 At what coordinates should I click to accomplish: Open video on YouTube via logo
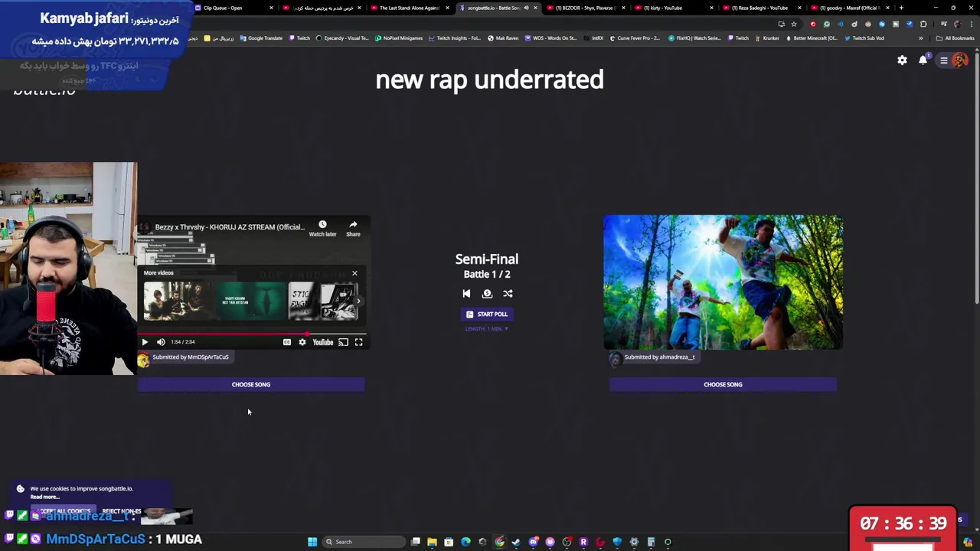tap(323, 342)
